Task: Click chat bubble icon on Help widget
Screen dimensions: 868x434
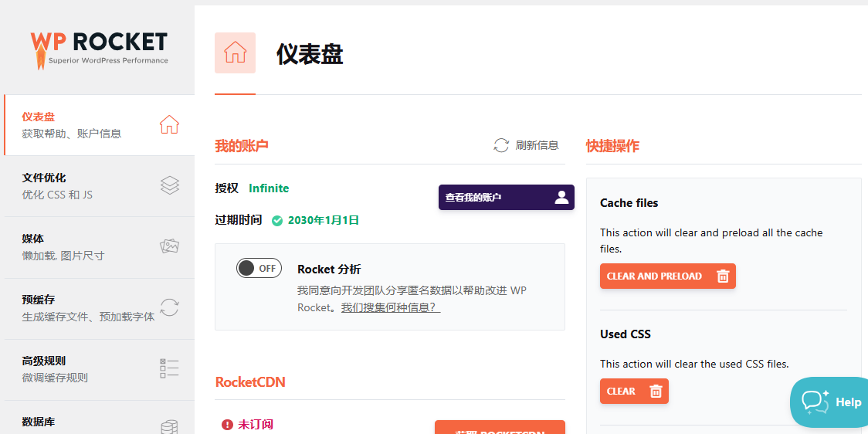Action: point(815,402)
